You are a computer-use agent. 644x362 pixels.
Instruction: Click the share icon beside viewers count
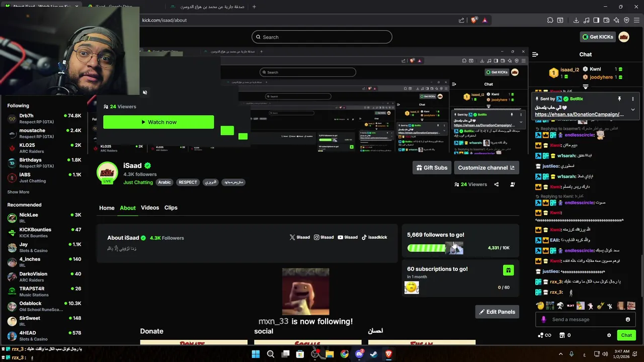click(496, 185)
